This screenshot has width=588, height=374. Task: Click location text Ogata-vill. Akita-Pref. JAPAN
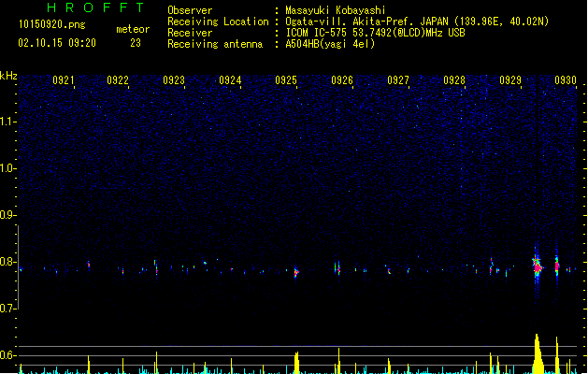point(366,22)
